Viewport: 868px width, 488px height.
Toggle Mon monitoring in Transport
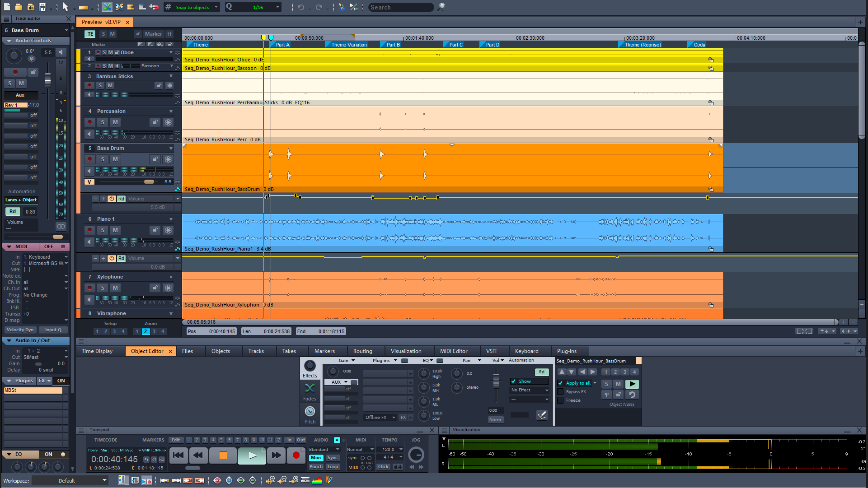point(316,458)
